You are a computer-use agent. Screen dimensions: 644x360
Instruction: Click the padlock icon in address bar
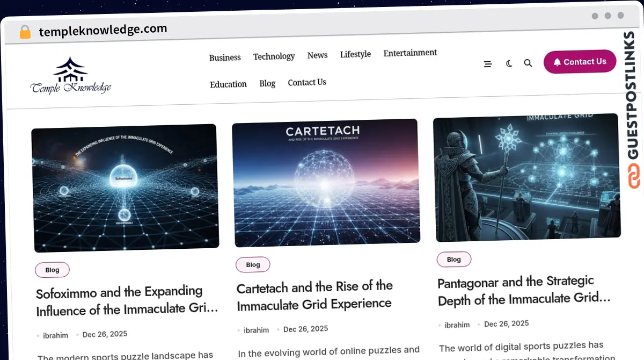click(25, 32)
